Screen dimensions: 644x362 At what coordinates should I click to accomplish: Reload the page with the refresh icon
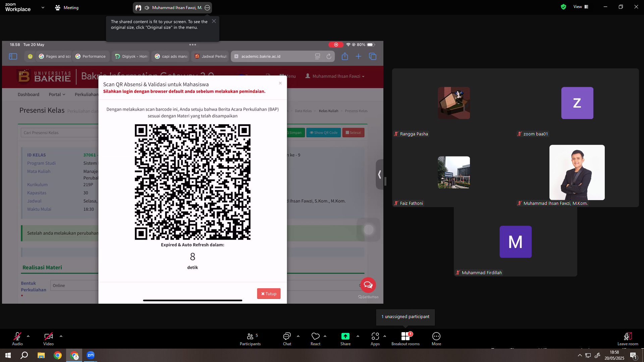click(329, 56)
